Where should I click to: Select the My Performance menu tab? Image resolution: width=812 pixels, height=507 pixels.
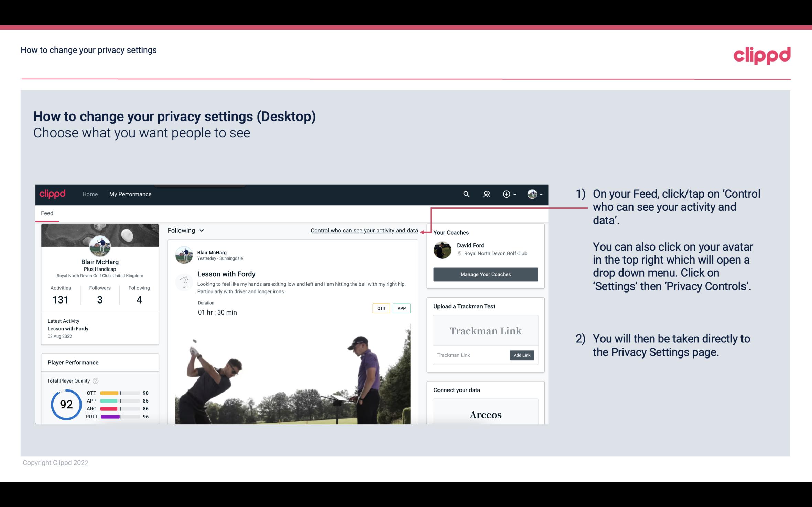click(130, 194)
